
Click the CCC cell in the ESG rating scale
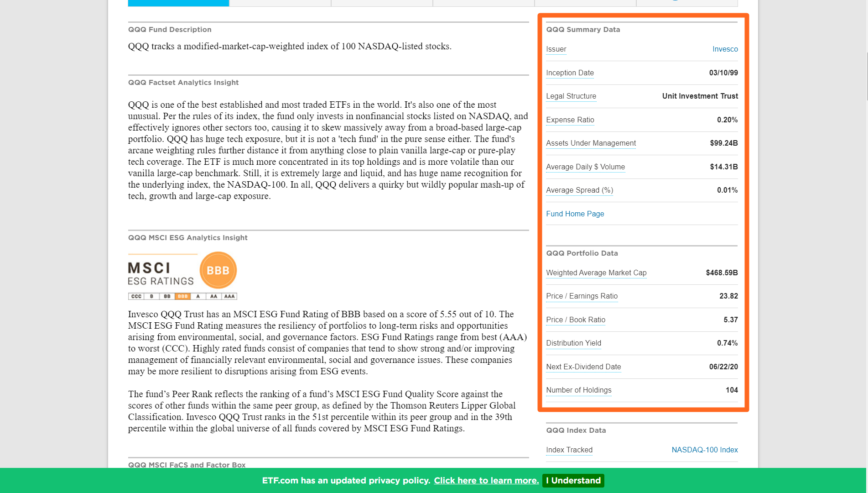(136, 296)
